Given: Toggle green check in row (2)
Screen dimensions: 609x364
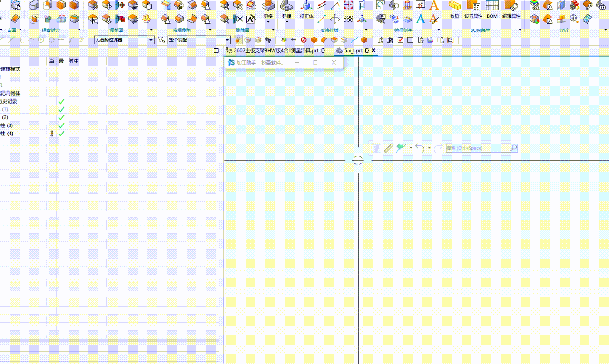Looking at the screenshot, I should [x=61, y=117].
